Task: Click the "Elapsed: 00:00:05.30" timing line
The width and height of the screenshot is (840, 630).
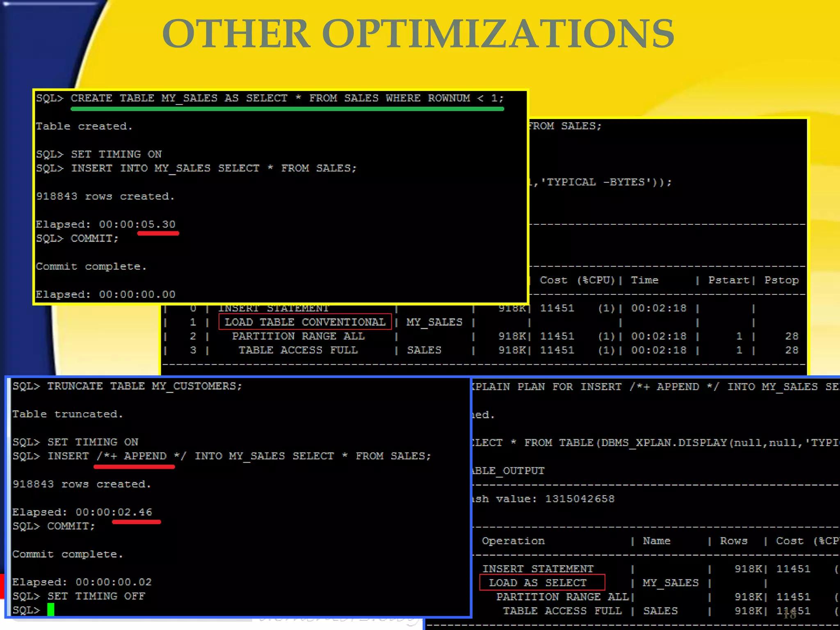Action: (106, 224)
